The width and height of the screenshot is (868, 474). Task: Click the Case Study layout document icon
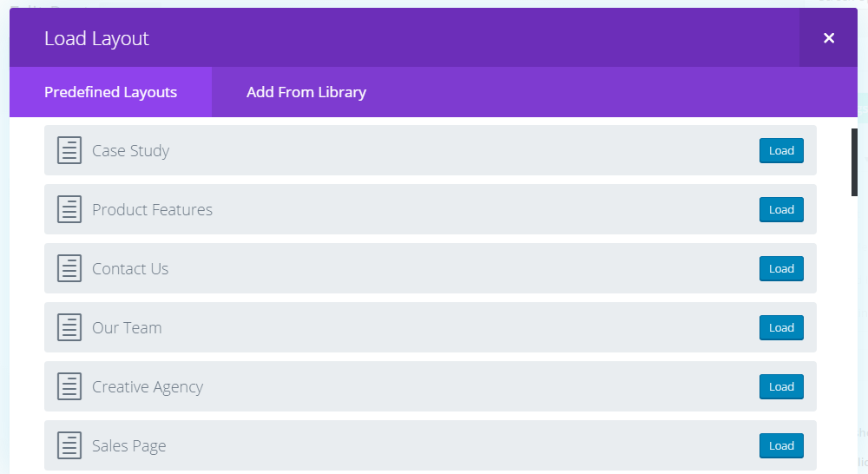(x=69, y=150)
